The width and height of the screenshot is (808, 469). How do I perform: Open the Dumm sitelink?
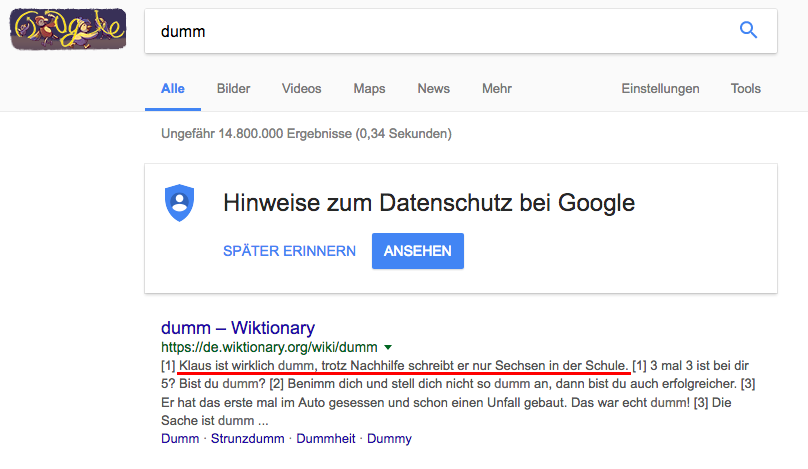(x=180, y=439)
